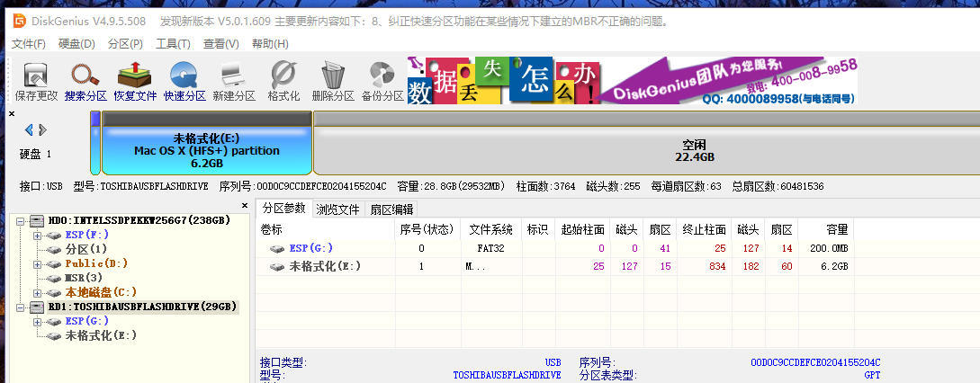This screenshot has height=383, width=980.
Task: Select MSR(3) in the disk tree
Action: coord(84,278)
